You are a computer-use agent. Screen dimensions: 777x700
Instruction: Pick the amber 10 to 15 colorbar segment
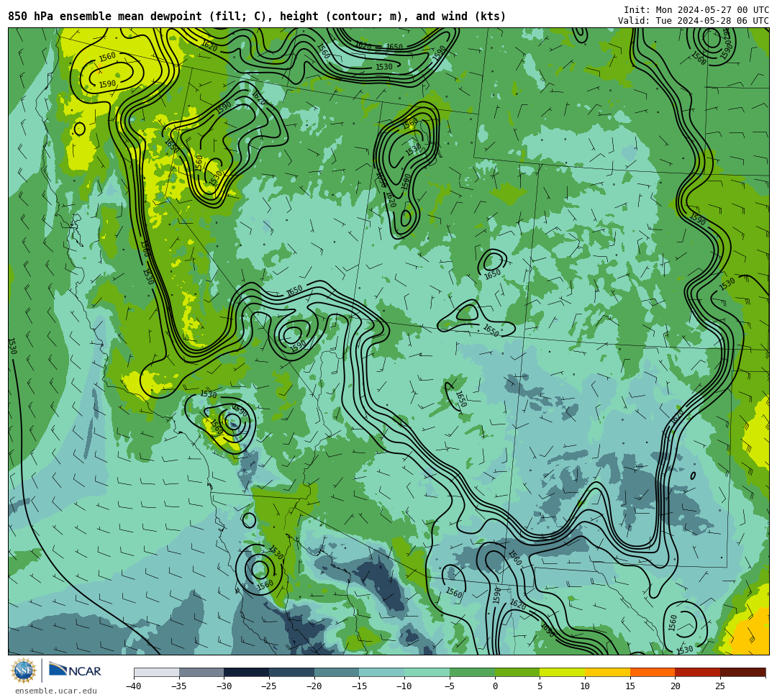(x=607, y=672)
